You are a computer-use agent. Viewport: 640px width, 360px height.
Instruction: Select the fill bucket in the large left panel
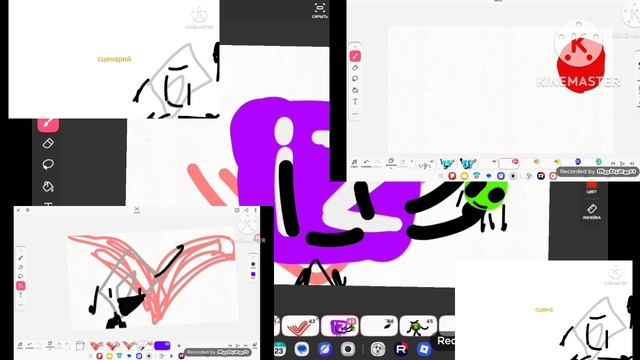pyautogui.click(x=48, y=186)
